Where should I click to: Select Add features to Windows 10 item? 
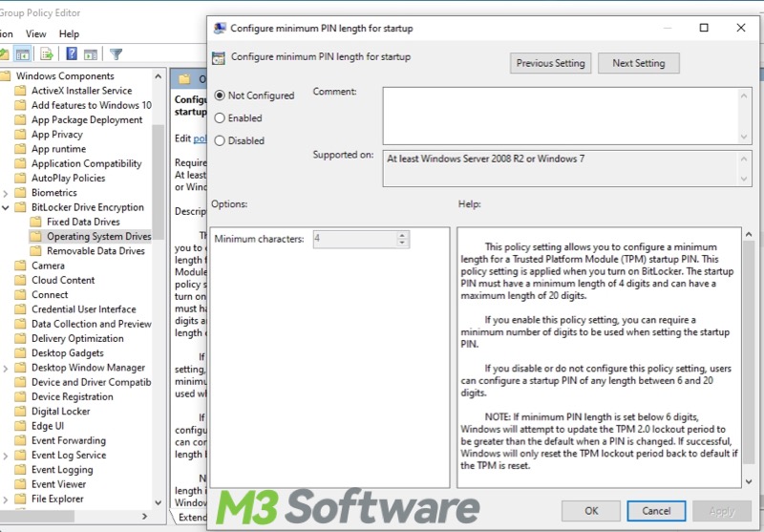(92, 105)
